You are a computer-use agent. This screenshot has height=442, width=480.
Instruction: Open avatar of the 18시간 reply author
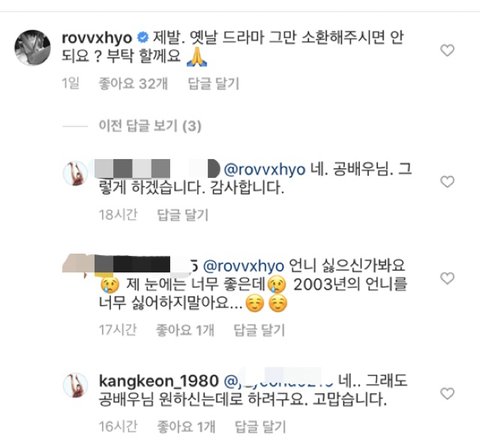pyautogui.click(x=75, y=173)
